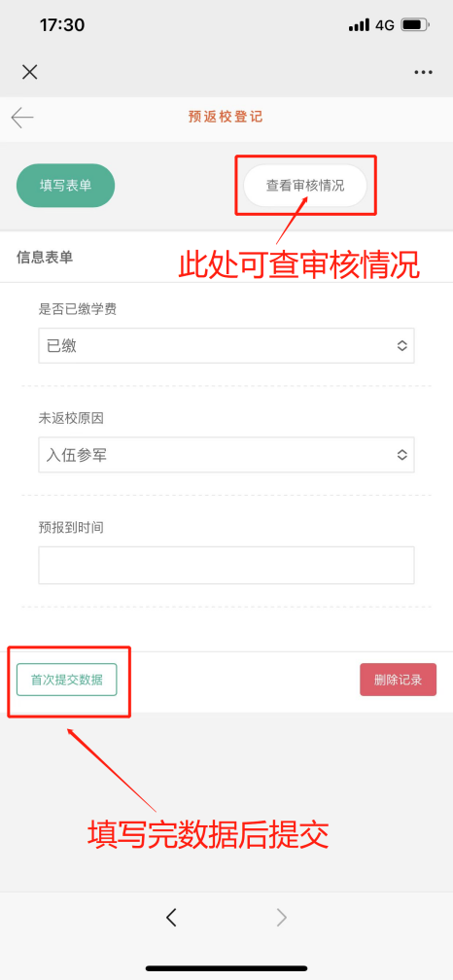Switch to the 填写表单 tab
The width and height of the screenshot is (453, 980).
[65, 186]
